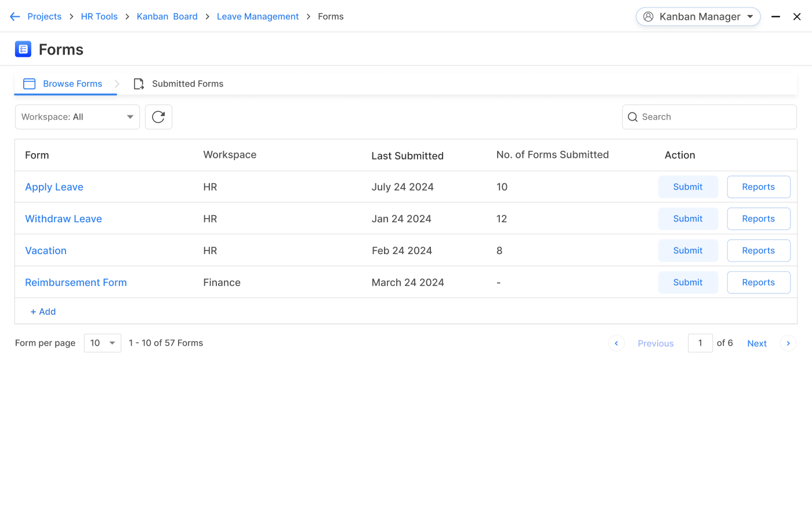
Task: Submit the Withdraw Leave form
Action: click(x=688, y=219)
